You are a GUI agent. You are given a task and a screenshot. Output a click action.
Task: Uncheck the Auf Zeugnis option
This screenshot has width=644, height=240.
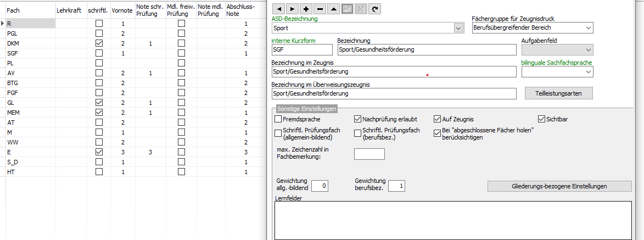point(438,119)
